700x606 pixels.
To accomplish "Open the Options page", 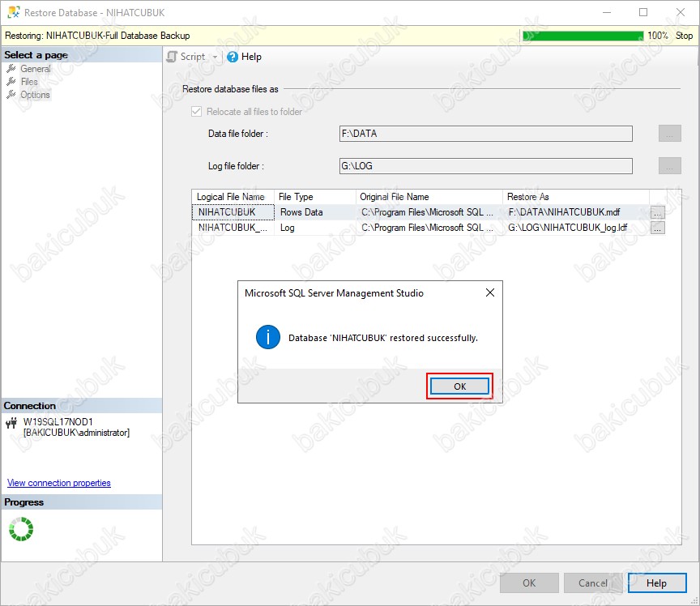I will [x=35, y=95].
